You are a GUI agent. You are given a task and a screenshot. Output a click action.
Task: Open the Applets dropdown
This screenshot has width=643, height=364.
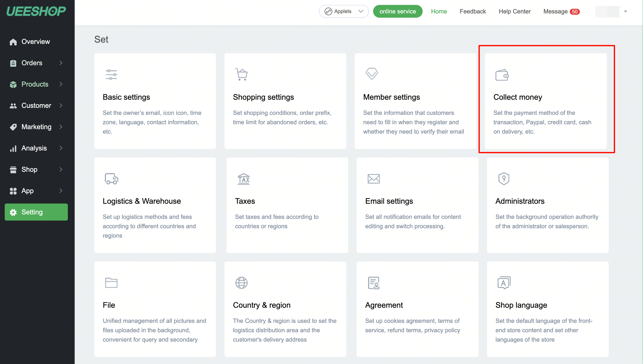pyautogui.click(x=343, y=12)
